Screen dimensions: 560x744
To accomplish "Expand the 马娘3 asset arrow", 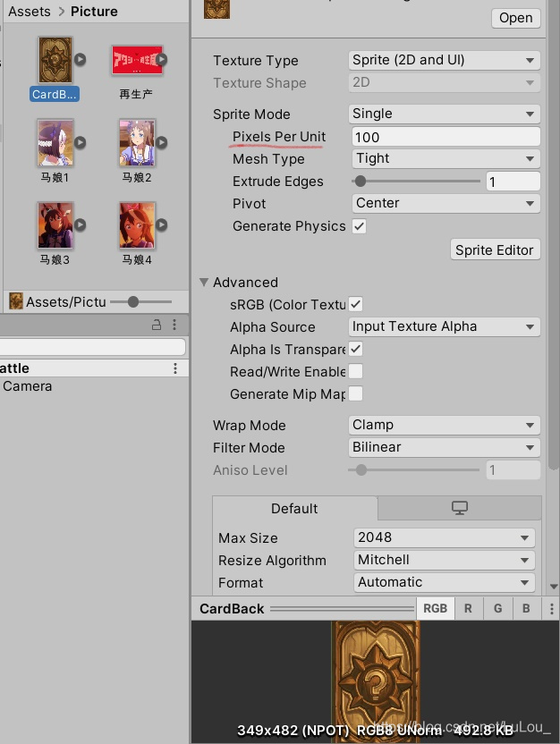I will (x=81, y=224).
